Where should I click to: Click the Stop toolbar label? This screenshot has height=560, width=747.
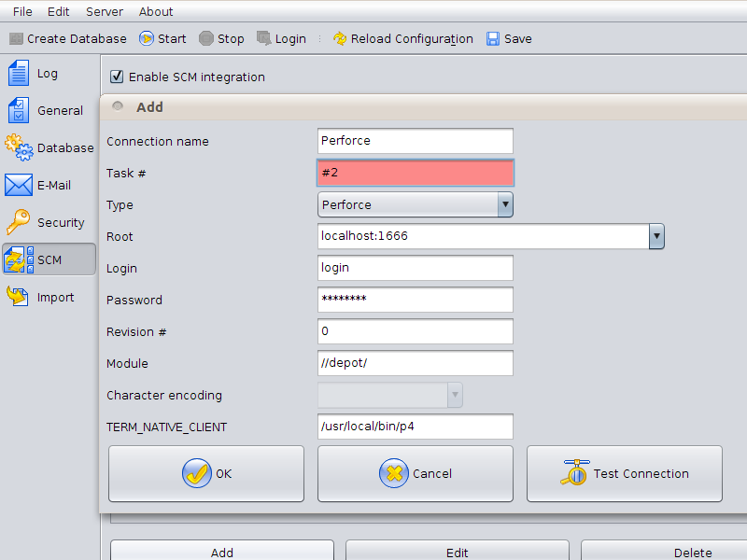(231, 39)
